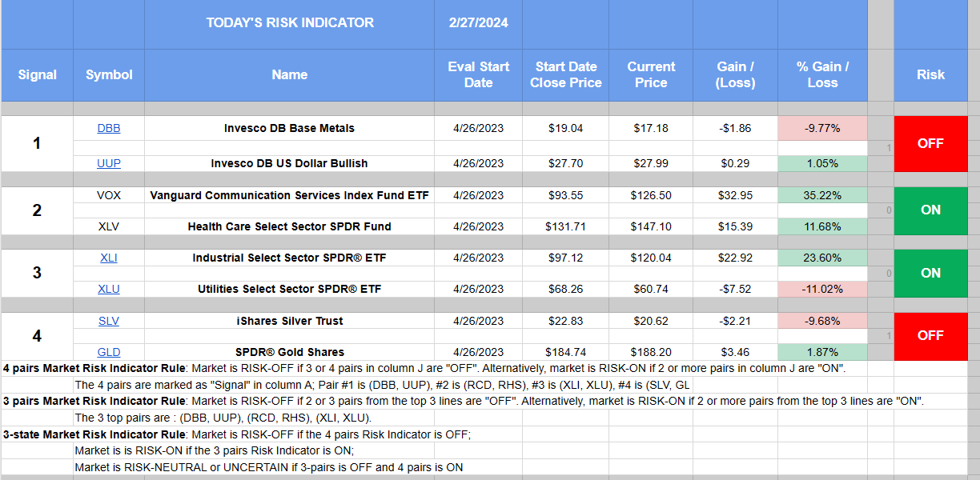Viewport: 980px width, 480px height.
Task: Select the TODAY'S RISK INDICATOR title cell
Action: coord(289,23)
